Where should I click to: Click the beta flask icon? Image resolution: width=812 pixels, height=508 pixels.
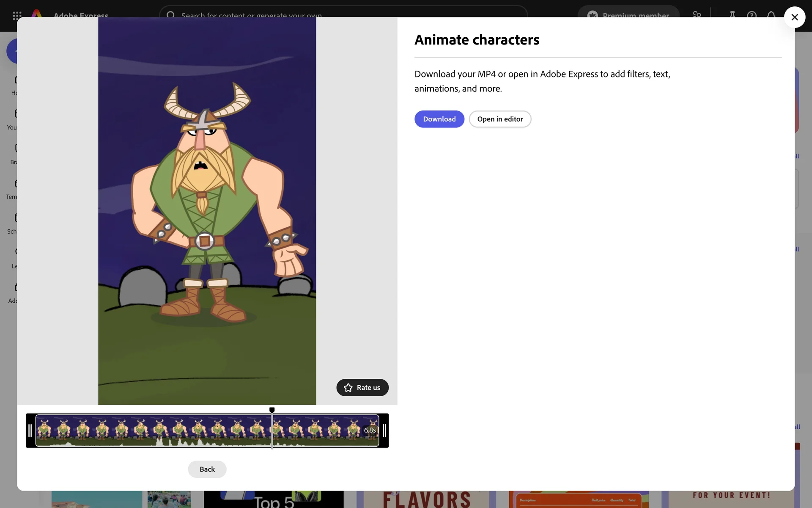pyautogui.click(x=732, y=14)
